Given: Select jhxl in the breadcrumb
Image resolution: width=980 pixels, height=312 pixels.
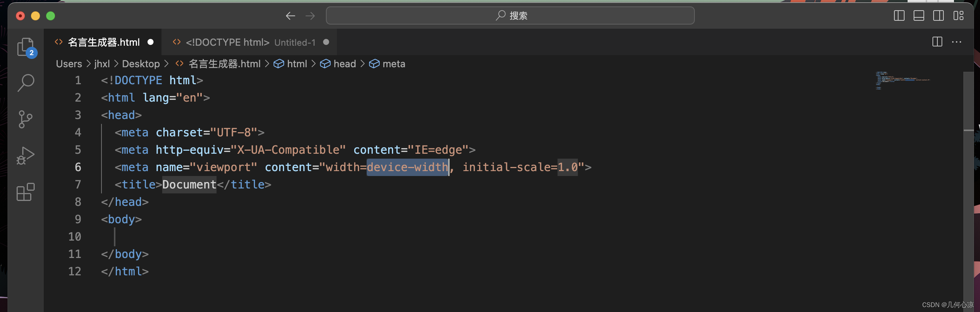Looking at the screenshot, I should pyautogui.click(x=102, y=63).
